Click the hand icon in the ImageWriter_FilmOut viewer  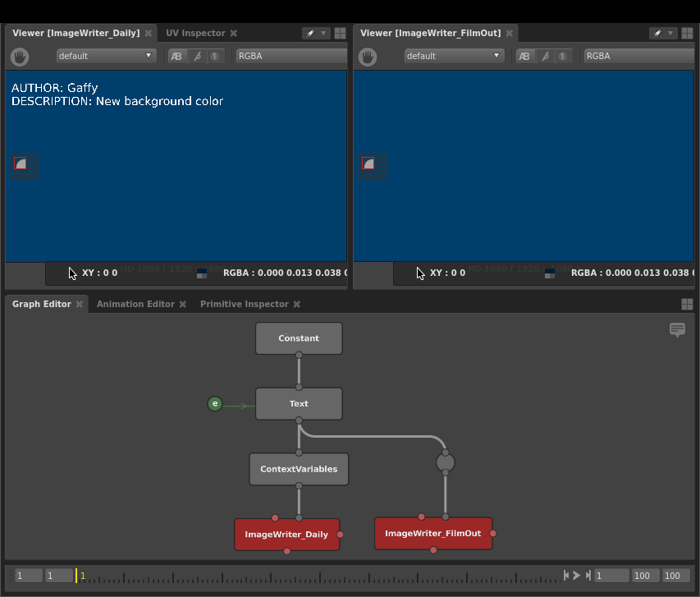pos(368,57)
